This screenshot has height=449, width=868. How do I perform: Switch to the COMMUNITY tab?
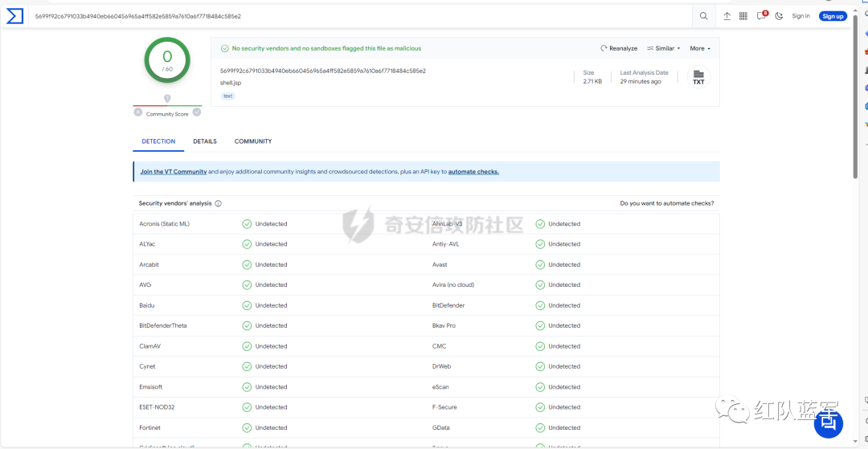[x=253, y=141]
